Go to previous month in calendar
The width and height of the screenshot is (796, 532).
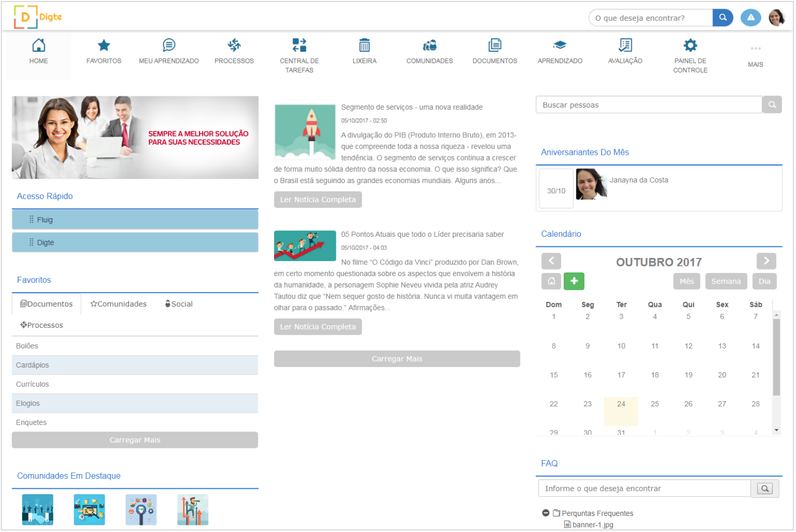point(551,261)
